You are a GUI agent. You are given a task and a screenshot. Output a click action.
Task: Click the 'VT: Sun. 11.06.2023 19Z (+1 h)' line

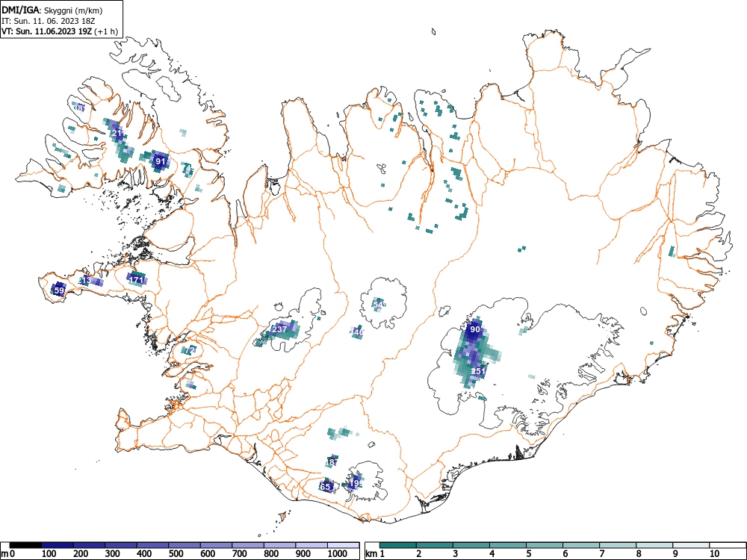60,32
